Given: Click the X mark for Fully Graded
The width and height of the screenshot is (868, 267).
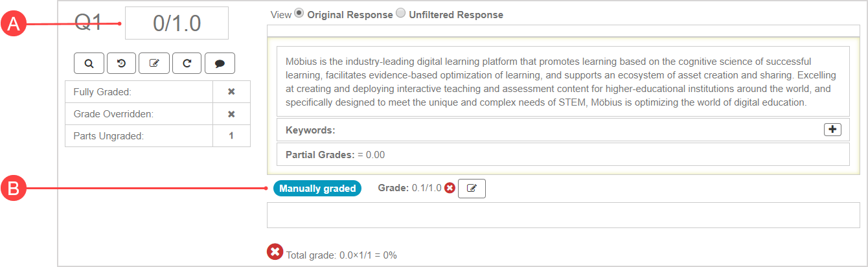Looking at the screenshot, I should [x=231, y=92].
